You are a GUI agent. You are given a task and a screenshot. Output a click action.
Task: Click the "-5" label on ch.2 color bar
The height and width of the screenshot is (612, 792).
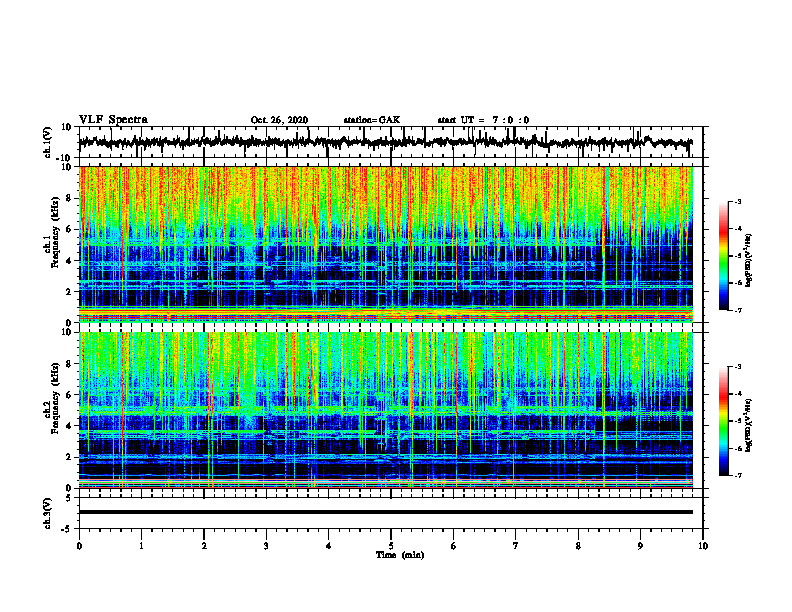point(737,421)
